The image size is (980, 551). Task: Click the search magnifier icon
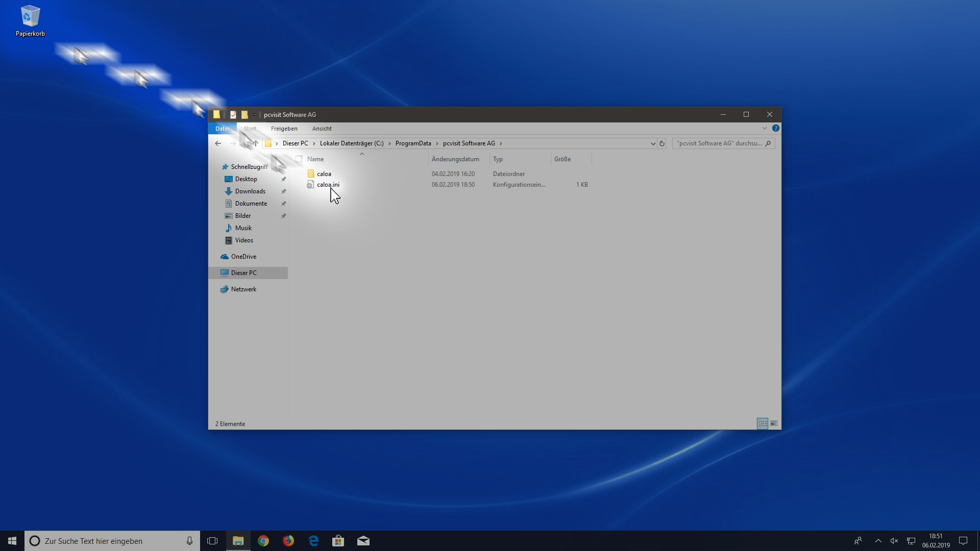pyautogui.click(x=768, y=143)
